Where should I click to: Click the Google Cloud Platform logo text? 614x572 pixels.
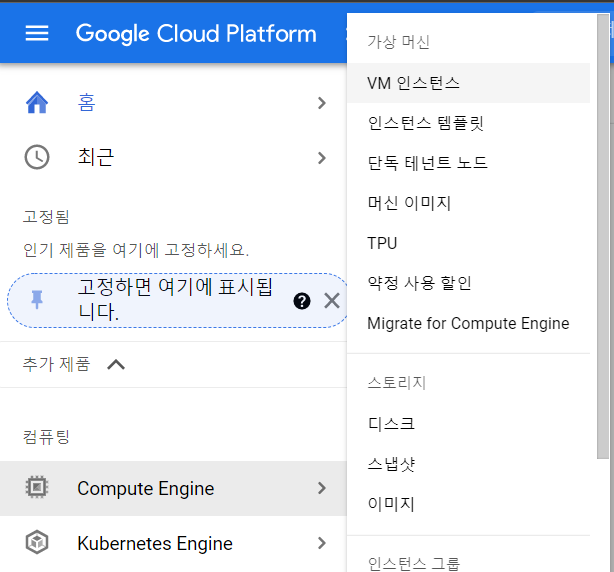click(x=196, y=34)
